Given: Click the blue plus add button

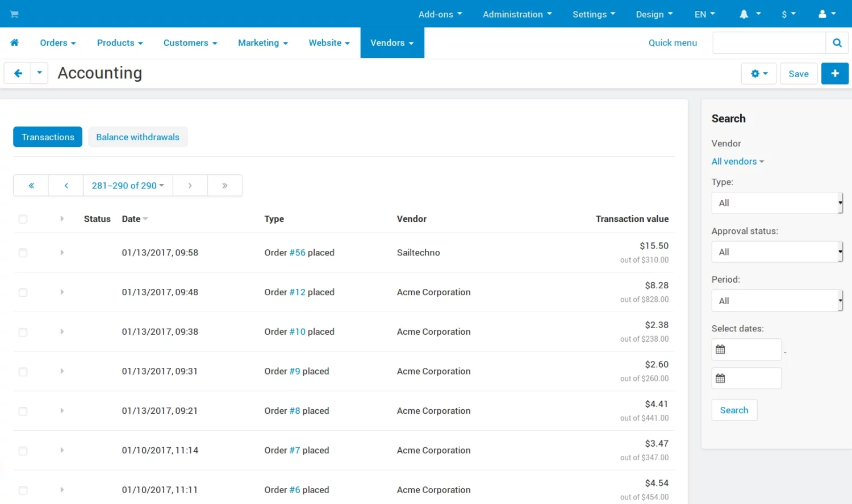Looking at the screenshot, I should 835,74.
